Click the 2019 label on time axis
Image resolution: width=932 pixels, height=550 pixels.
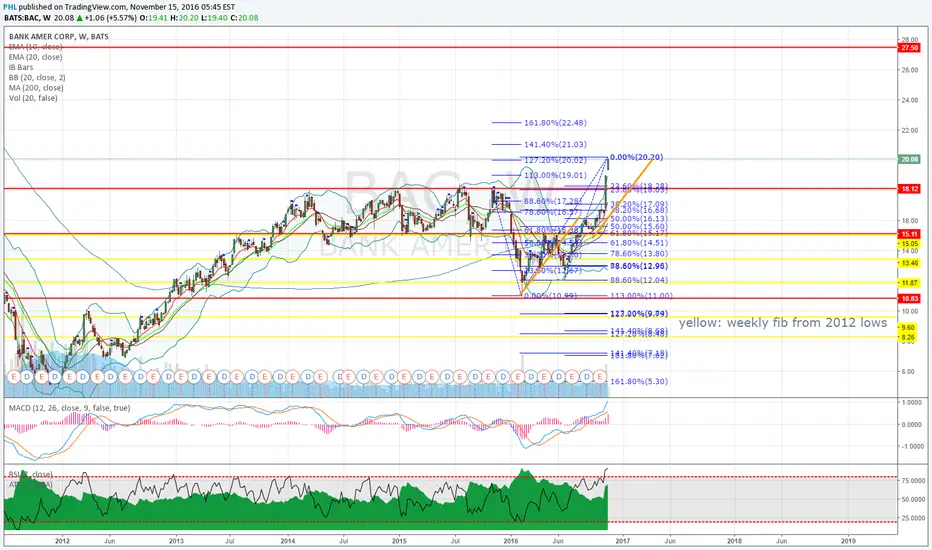848,541
